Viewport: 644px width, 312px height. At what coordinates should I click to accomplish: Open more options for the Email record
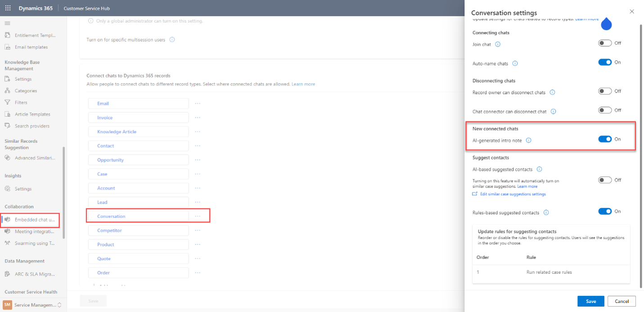pos(197,103)
